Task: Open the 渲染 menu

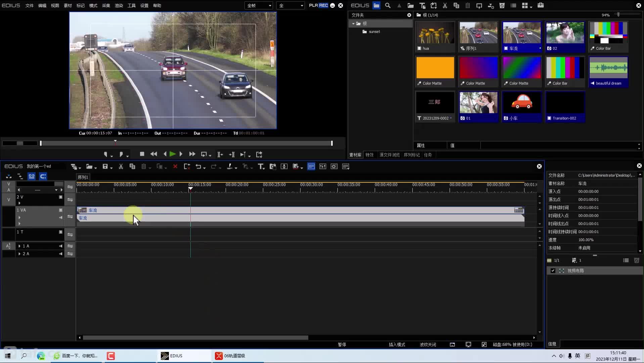Action: pos(119,5)
